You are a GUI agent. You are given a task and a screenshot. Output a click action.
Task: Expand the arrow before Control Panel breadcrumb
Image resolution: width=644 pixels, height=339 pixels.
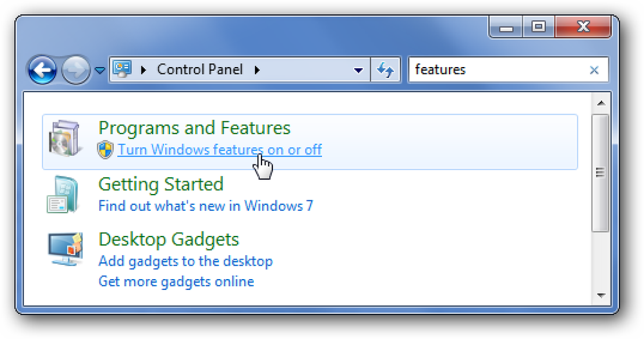pyautogui.click(x=144, y=70)
